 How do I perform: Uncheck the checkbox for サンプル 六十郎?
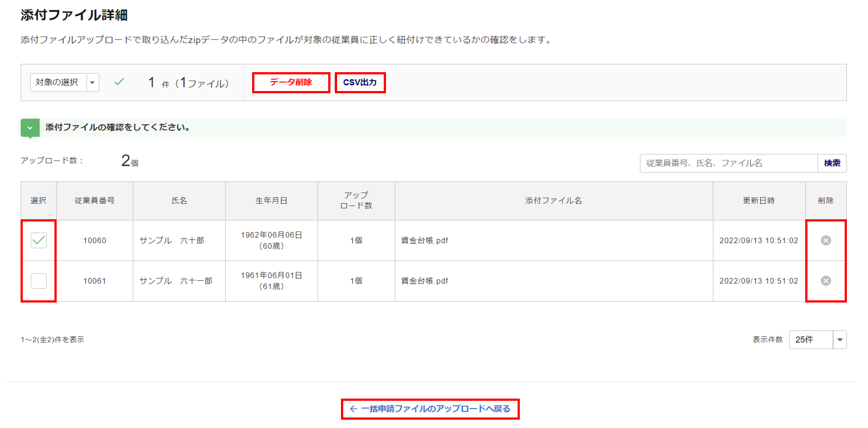click(x=39, y=240)
